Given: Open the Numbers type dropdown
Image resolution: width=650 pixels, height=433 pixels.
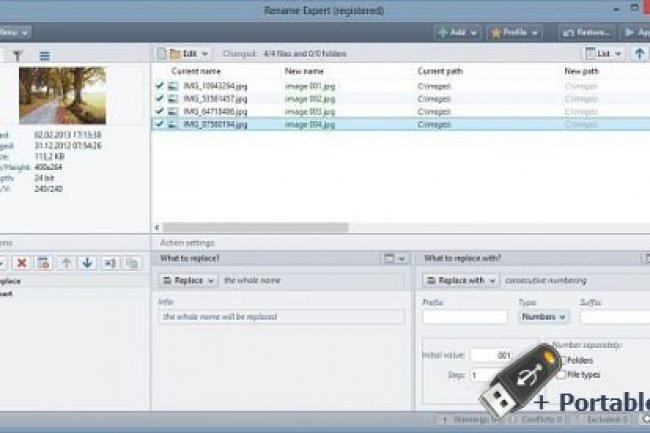Looking at the screenshot, I should point(543,317).
